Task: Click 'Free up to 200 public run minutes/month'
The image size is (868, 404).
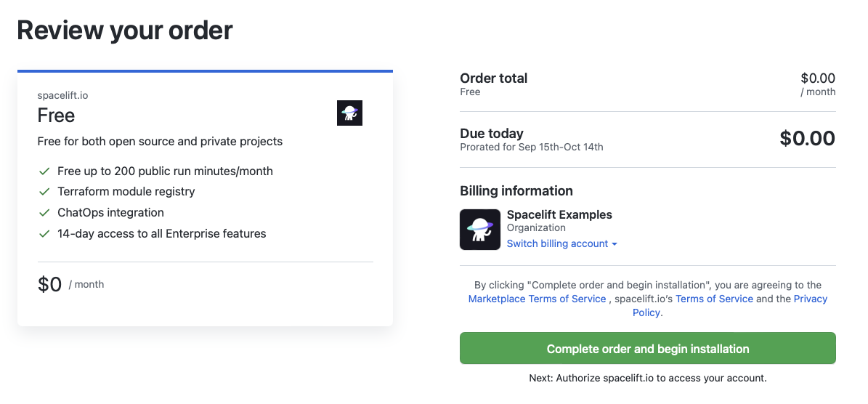Action: pyautogui.click(x=165, y=171)
